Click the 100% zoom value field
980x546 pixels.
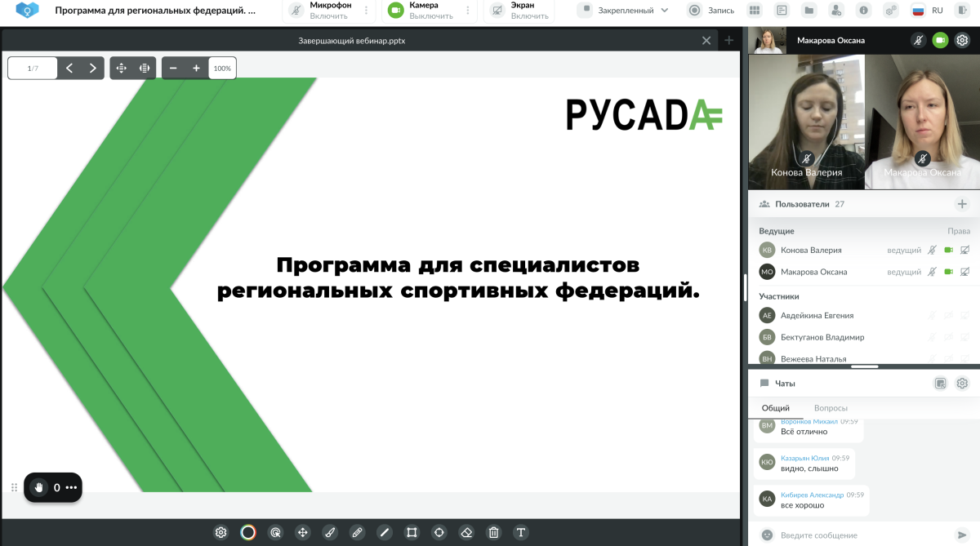coord(222,69)
